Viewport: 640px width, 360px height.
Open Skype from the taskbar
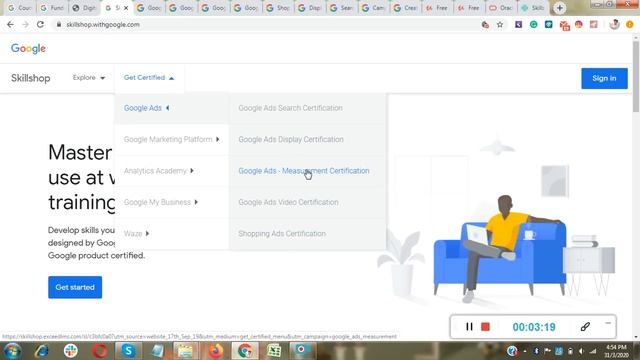pos(128,351)
